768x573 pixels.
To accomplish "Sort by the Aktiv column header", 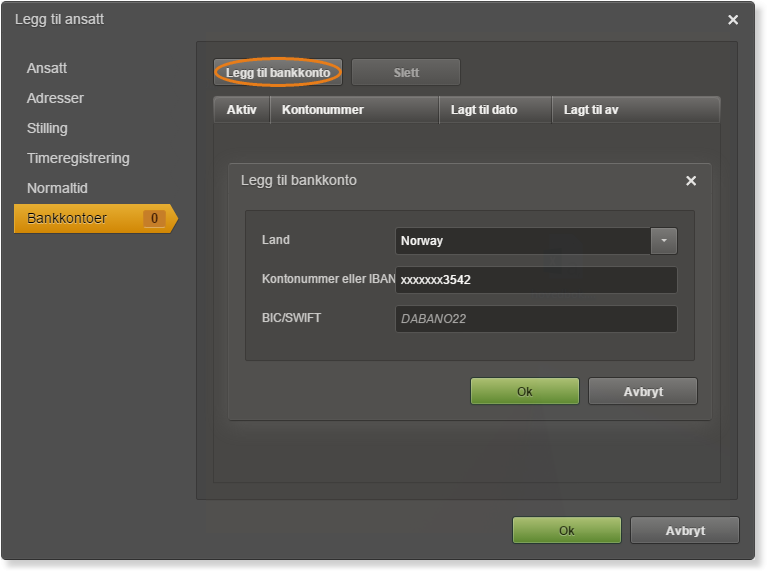I will coord(241,110).
